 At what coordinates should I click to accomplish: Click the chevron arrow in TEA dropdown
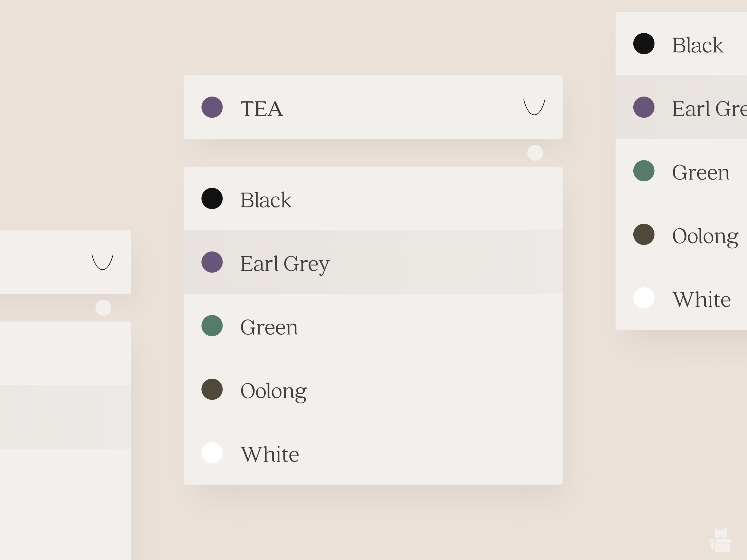pyautogui.click(x=534, y=107)
